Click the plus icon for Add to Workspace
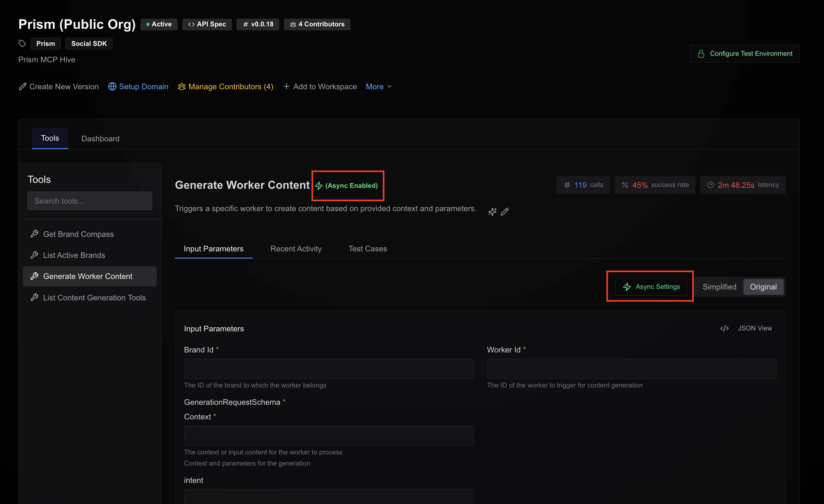824x504 pixels. click(x=286, y=86)
